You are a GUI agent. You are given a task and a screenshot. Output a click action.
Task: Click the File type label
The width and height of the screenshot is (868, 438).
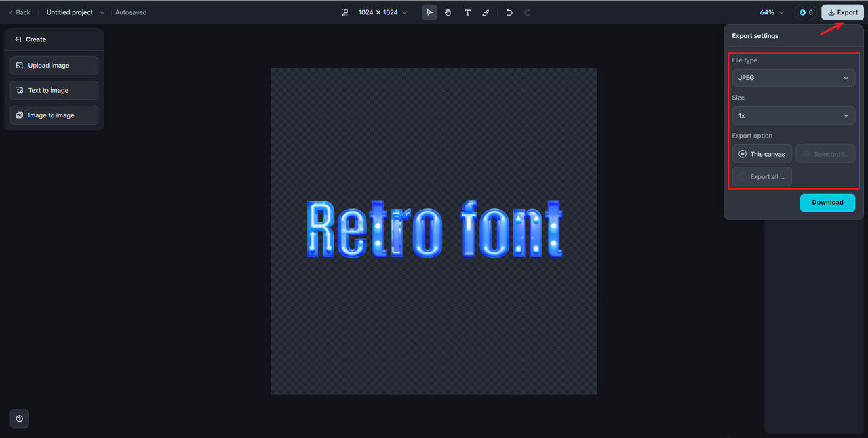click(745, 60)
